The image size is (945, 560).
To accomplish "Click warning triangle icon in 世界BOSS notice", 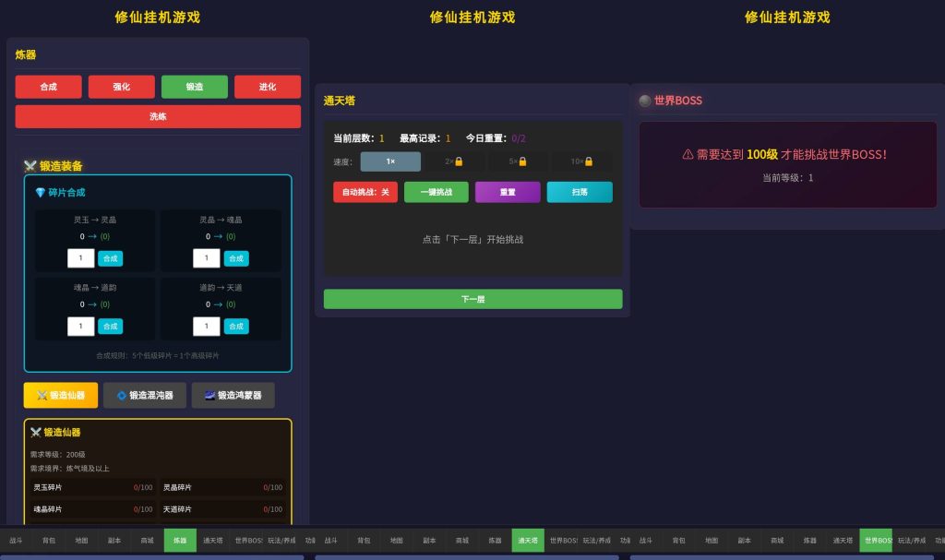I will pyautogui.click(x=688, y=154).
